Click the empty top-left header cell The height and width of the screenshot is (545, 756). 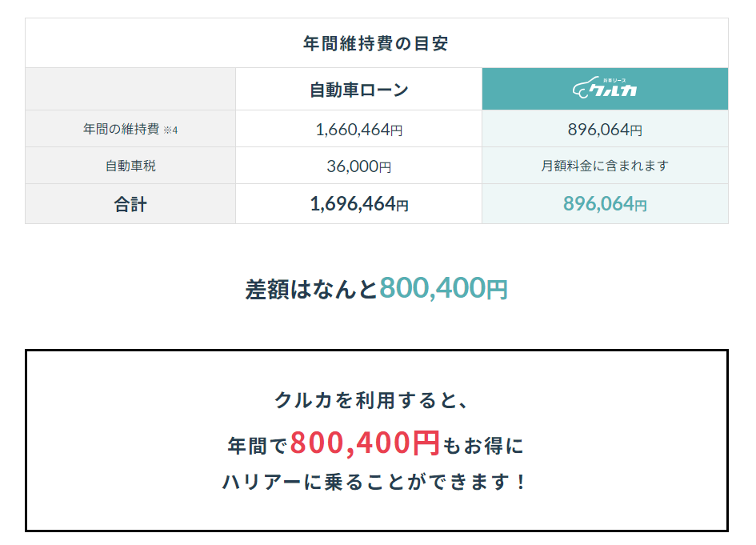[130, 89]
